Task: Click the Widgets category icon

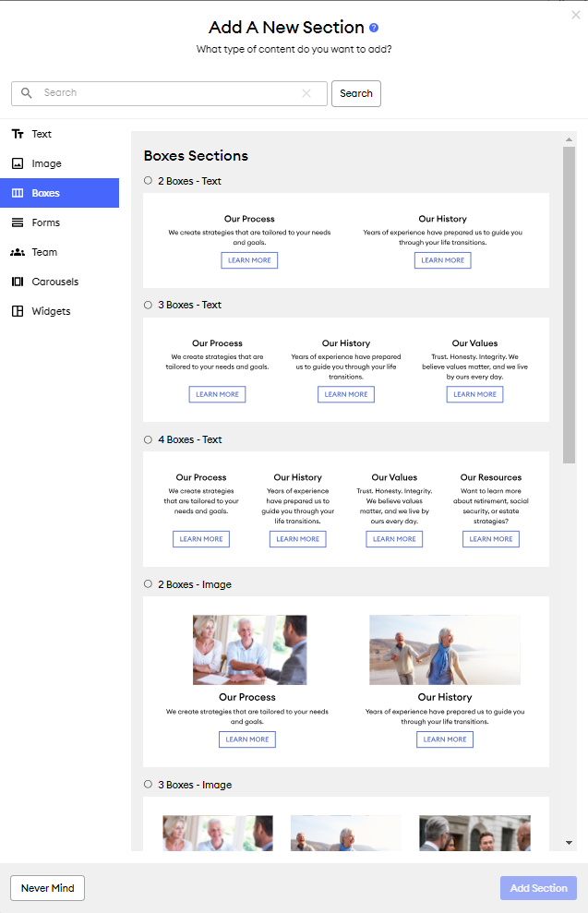Action: 18,311
